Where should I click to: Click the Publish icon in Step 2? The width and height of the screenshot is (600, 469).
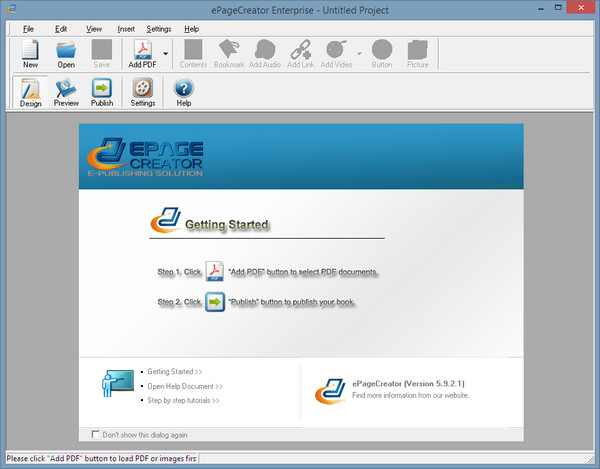tap(215, 301)
